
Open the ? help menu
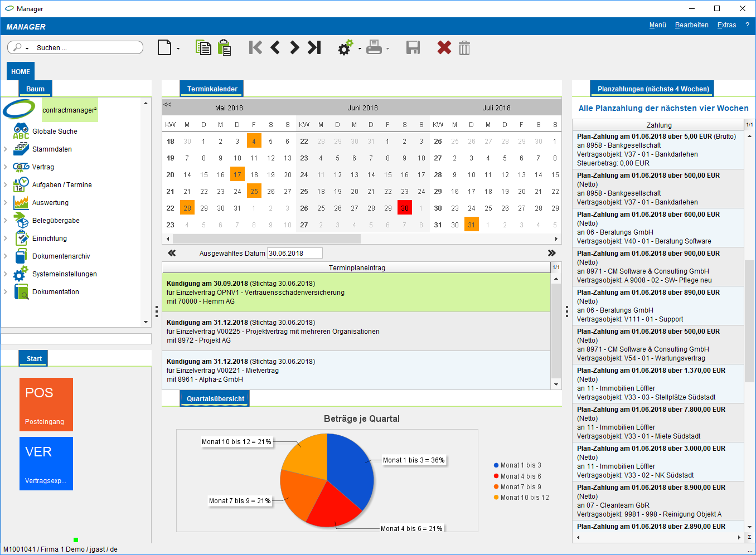click(747, 25)
